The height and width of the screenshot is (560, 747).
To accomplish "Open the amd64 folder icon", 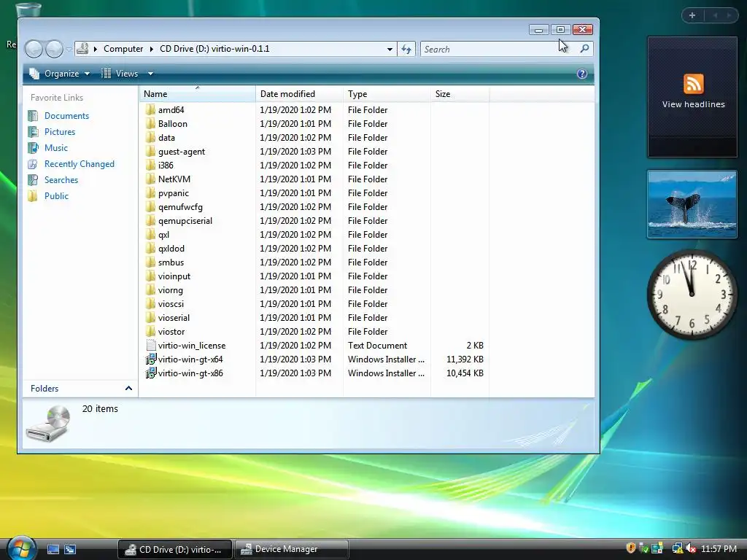I will coord(150,110).
